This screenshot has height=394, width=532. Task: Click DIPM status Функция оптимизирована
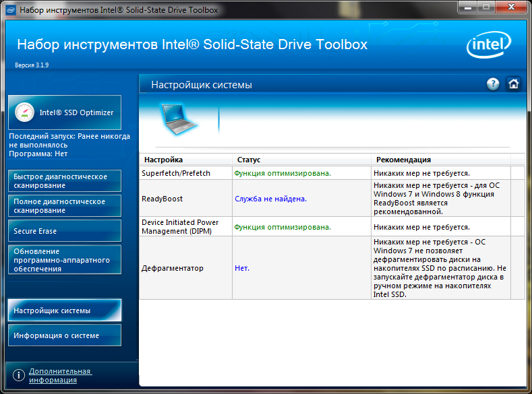pyautogui.click(x=283, y=227)
